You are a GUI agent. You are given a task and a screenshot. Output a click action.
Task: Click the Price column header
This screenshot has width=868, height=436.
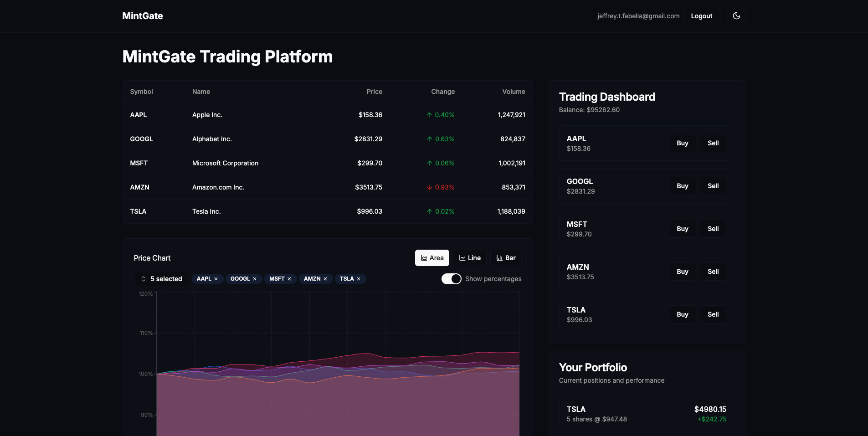click(375, 92)
